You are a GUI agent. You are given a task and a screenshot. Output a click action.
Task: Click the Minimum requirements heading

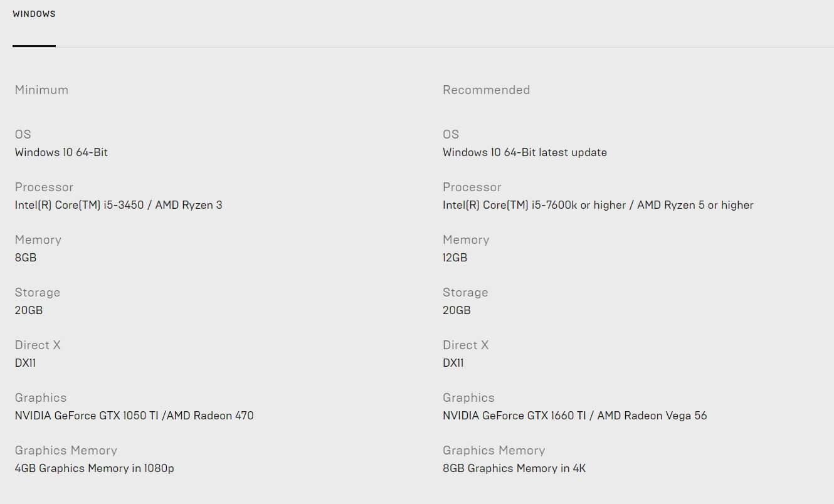[41, 90]
